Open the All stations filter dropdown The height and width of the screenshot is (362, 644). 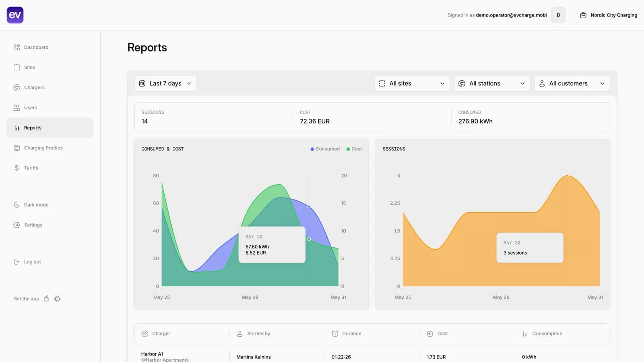click(492, 83)
